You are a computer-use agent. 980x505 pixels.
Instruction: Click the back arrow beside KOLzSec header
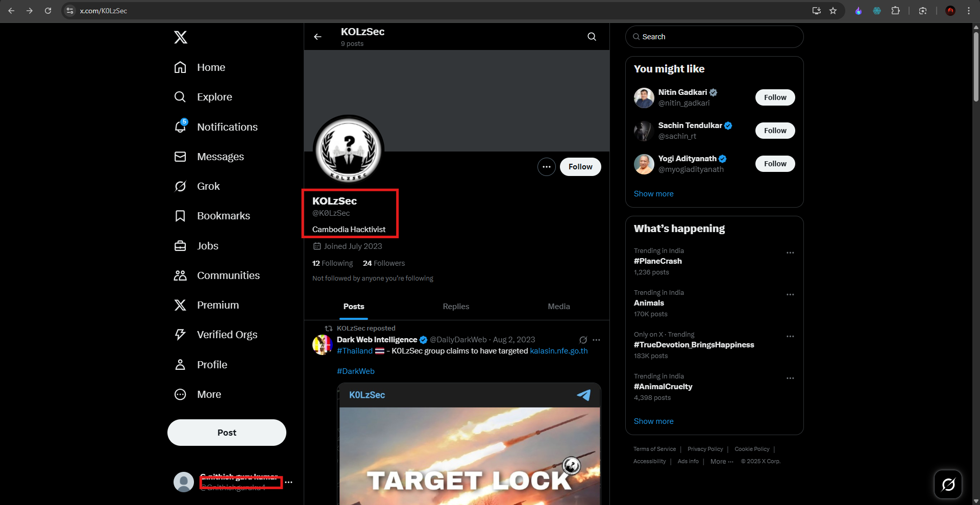pyautogui.click(x=317, y=37)
